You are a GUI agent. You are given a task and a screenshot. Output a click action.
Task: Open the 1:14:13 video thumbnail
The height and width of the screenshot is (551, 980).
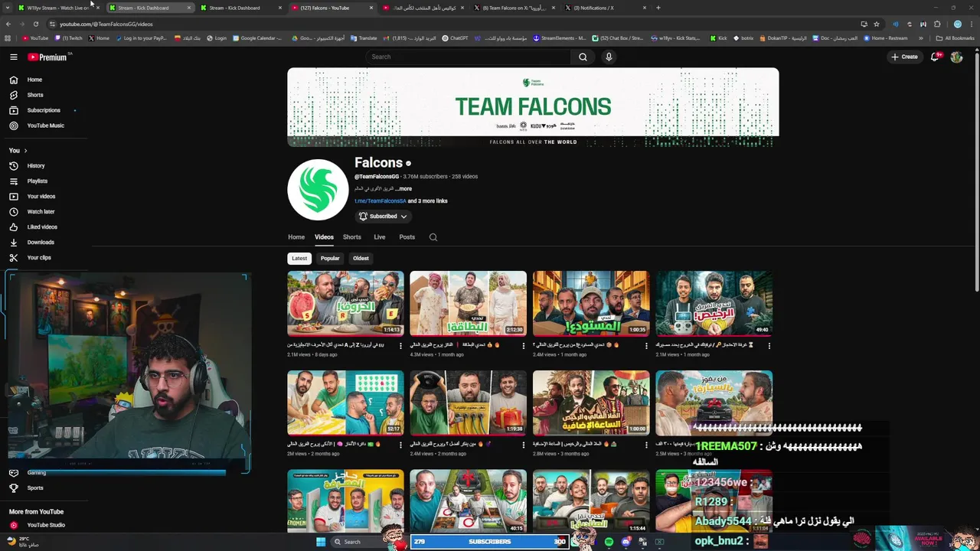point(345,304)
